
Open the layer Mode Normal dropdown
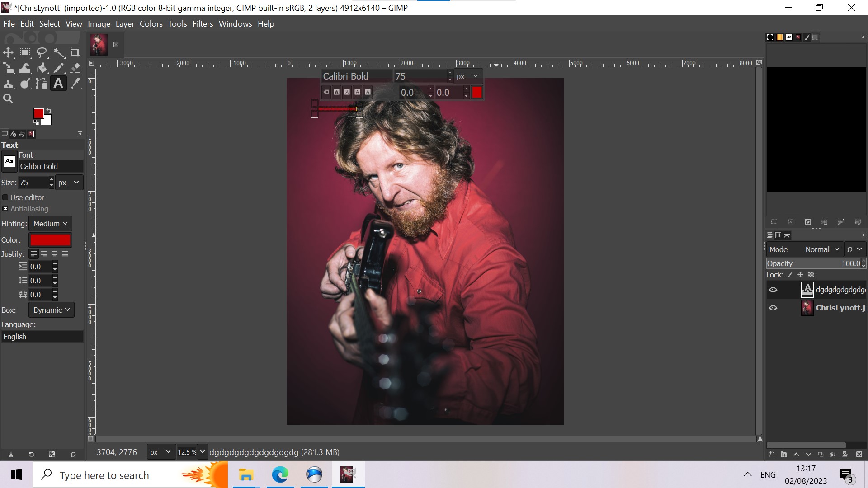tap(822, 249)
